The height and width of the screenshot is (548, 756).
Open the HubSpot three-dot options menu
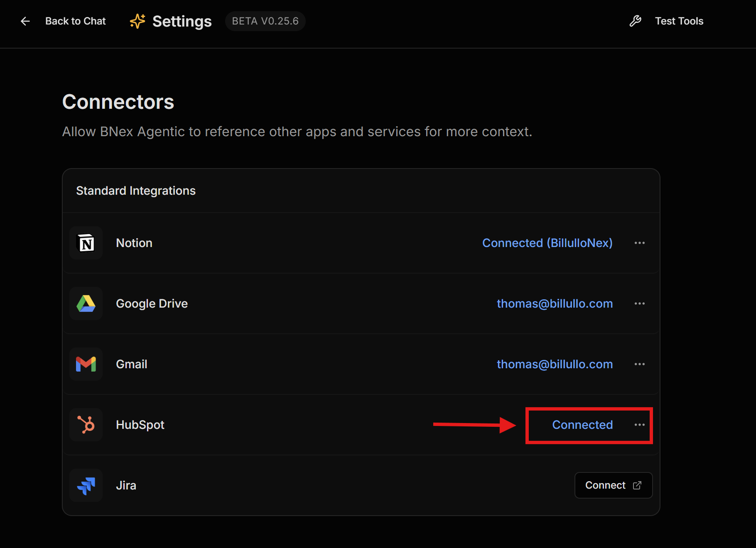(639, 425)
